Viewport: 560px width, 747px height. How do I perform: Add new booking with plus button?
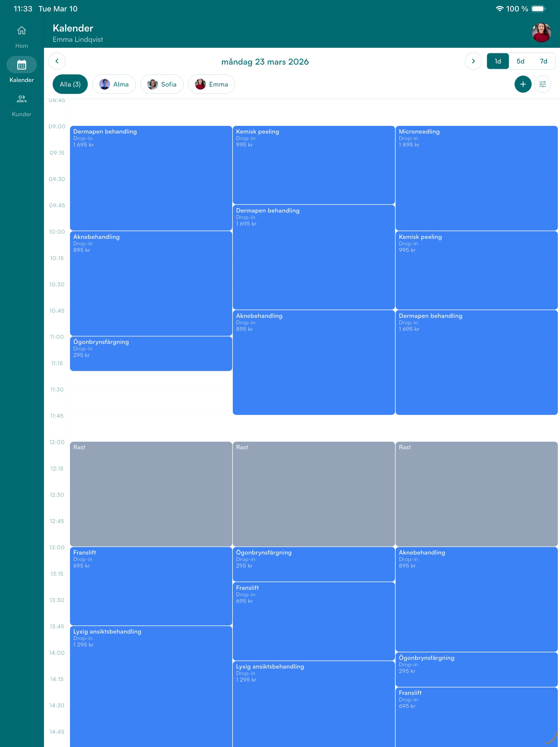(523, 84)
